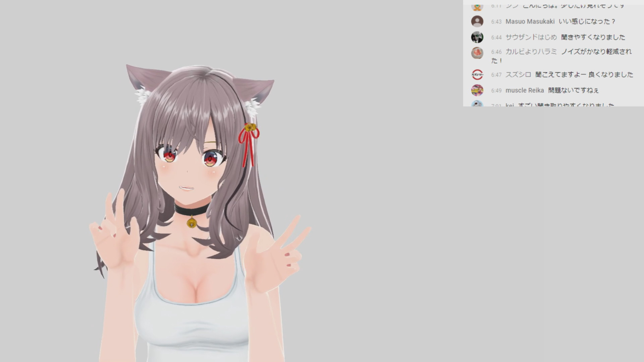Click chat message ノイズがかなり軽減された

pos(561,56)
